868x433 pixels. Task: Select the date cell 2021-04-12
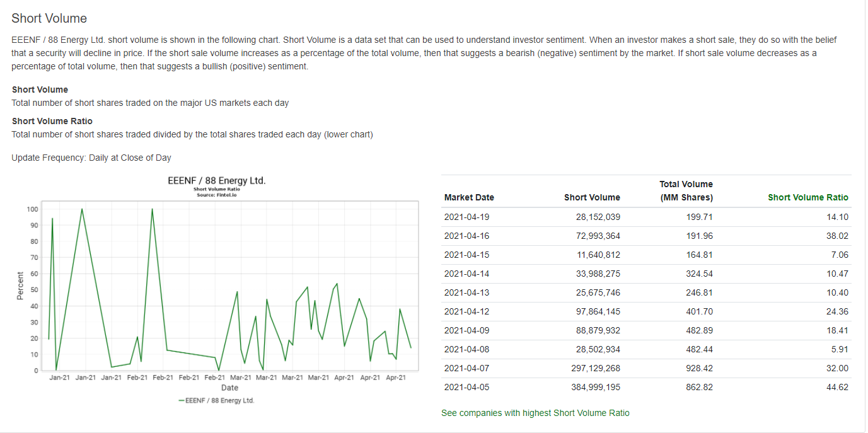coord(466,311)
